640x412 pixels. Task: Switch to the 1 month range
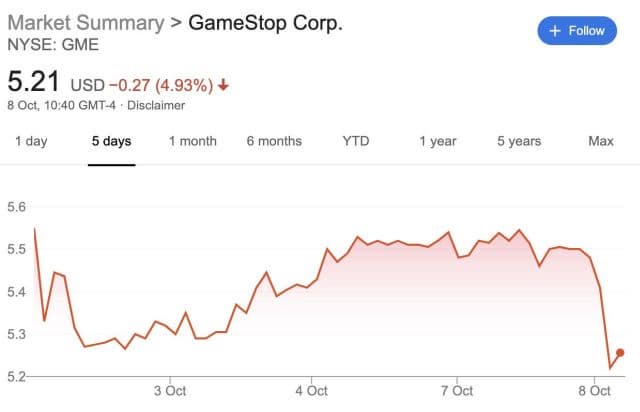pos(192,141)
